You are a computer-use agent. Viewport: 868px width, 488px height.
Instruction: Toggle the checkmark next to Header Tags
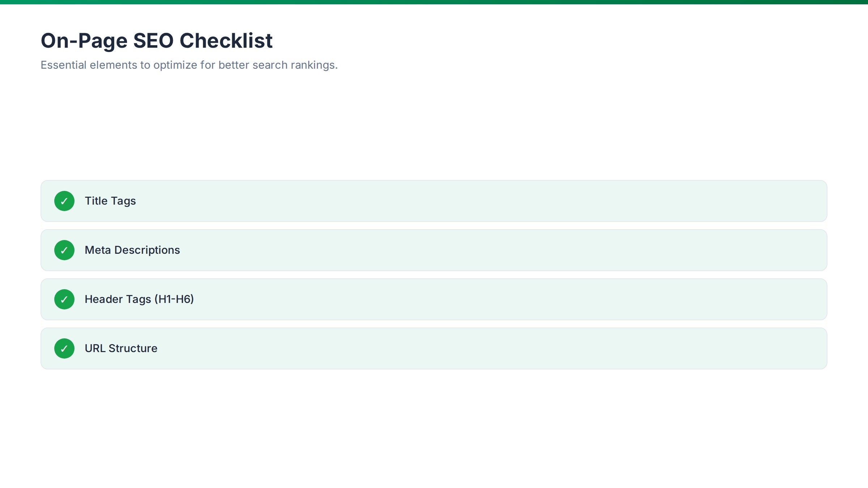(x=64, y=299)
